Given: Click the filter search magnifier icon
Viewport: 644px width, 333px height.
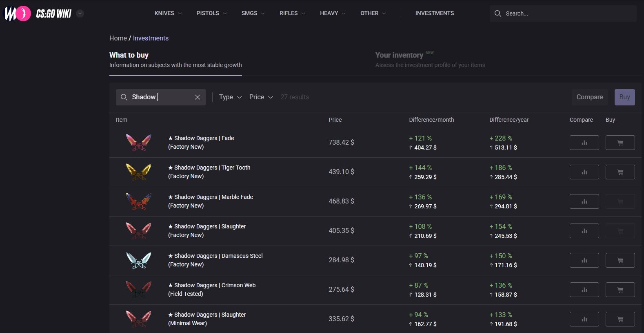Looking at the screenshot, I should 124,97.
